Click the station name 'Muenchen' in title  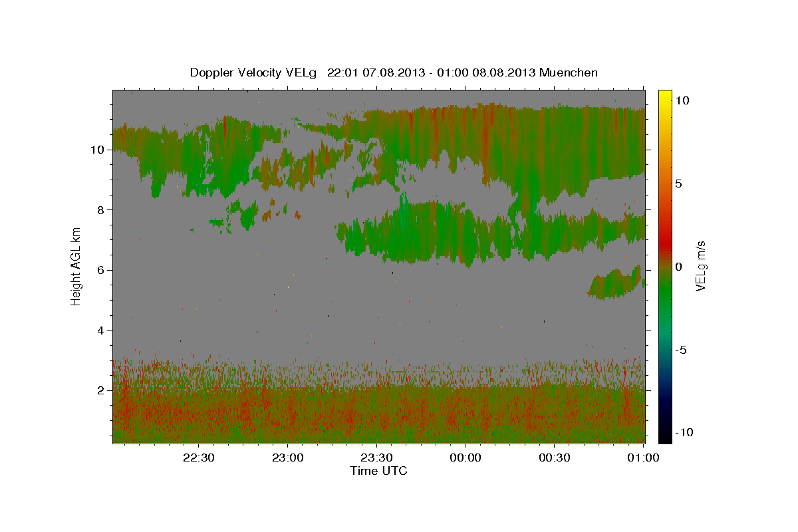[x=569, y=72]
